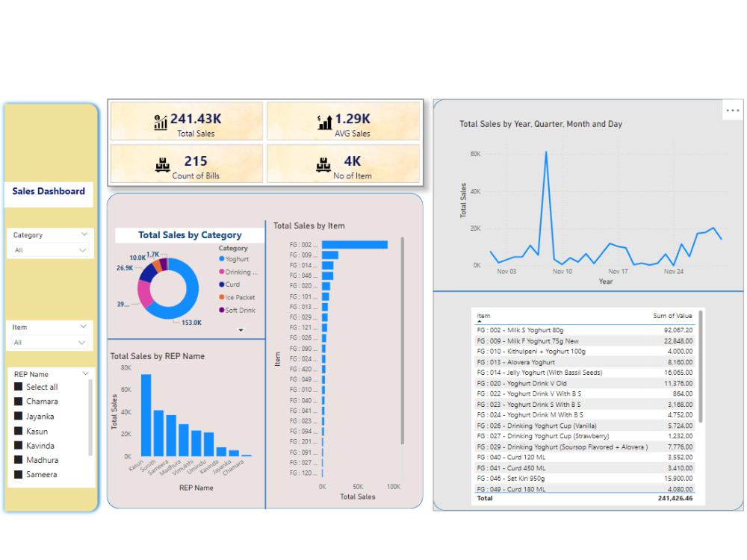Click the 92,067.20 value cell

(x=678, y=330)
